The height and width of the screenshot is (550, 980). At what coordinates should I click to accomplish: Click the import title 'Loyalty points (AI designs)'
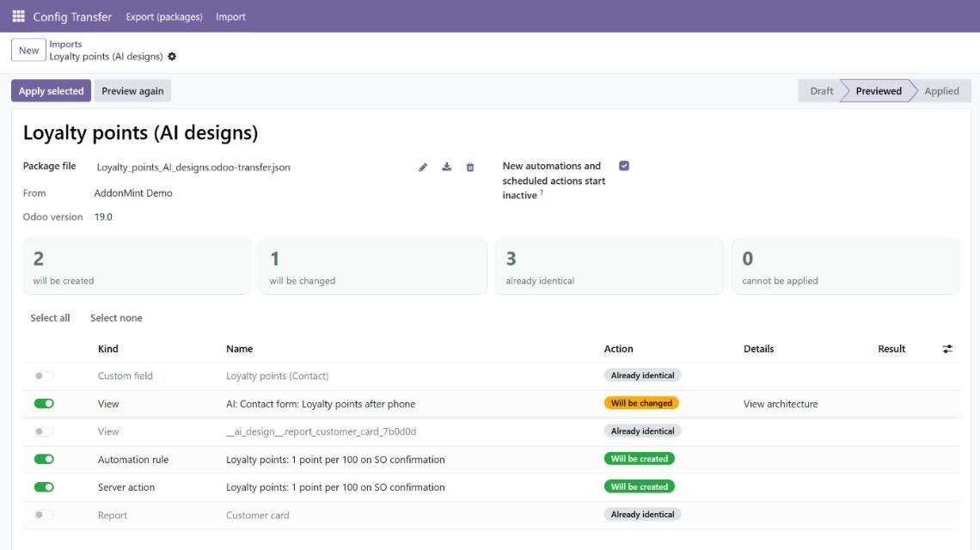click(141, 132)
